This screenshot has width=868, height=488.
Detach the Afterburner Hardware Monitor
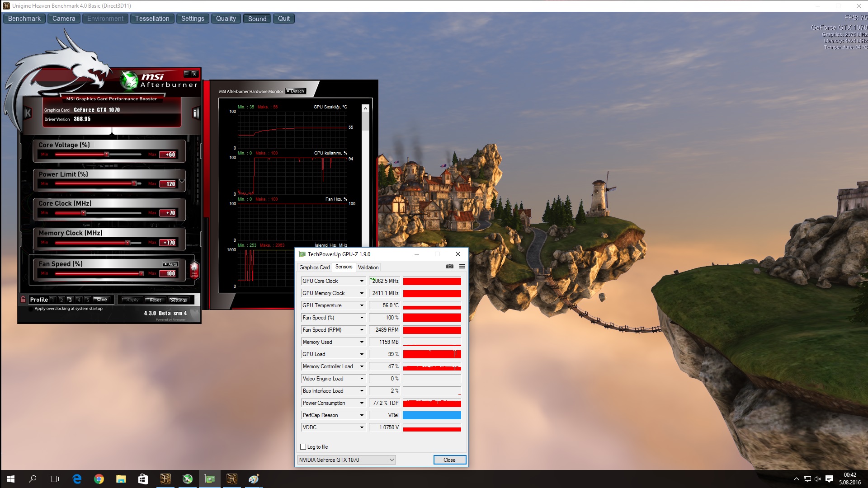pos(296,91)
